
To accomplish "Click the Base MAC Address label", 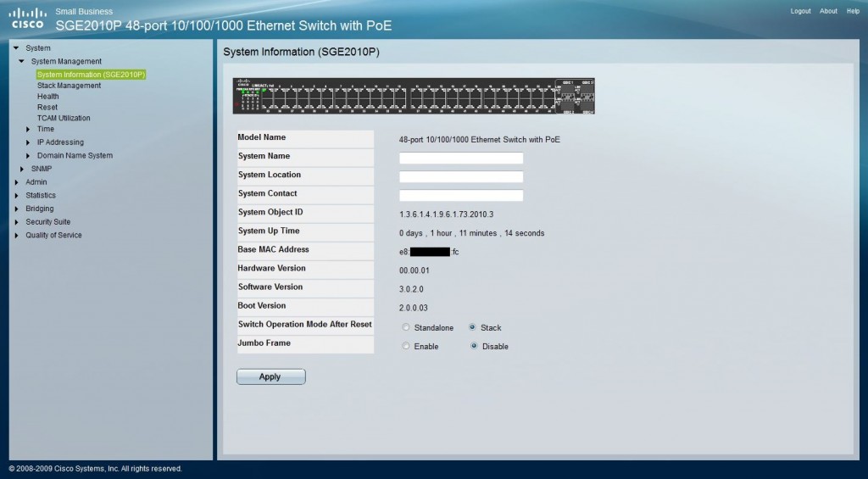I will (x=274, y=250).
